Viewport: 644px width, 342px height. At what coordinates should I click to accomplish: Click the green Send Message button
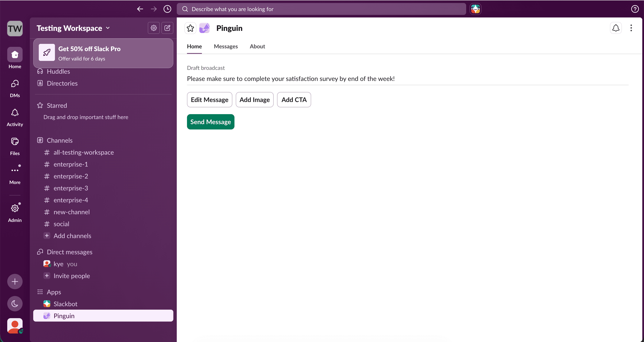(210, 122)
